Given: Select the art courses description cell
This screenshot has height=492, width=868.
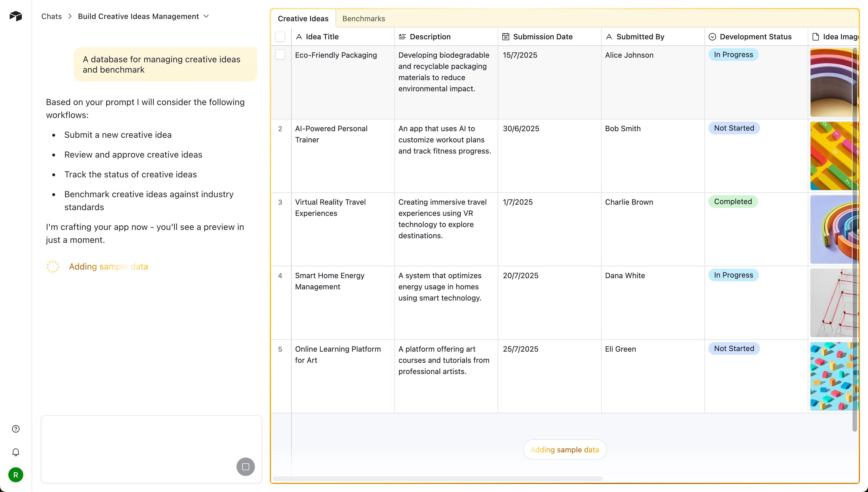Looking at the screenshot, I should coord(446,376).
